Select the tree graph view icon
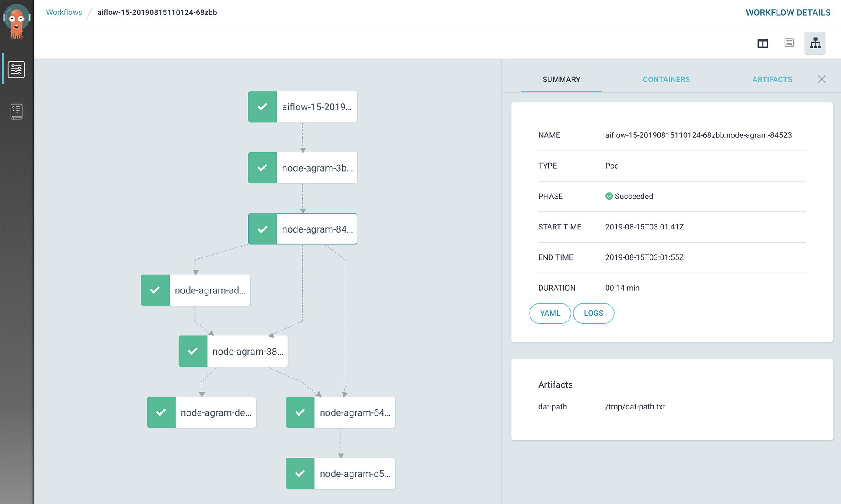The image size is (841, 504). pyautogui.click(x=815, y=43)
